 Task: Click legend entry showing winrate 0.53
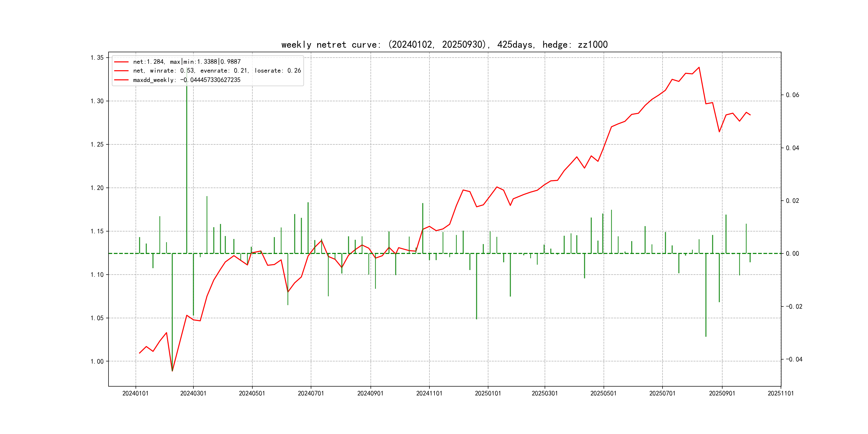217,71
